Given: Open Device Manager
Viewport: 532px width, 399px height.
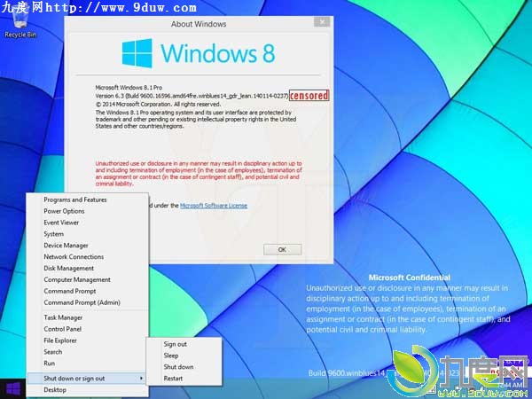Looking at the screenshot, I should pos(87,246).
